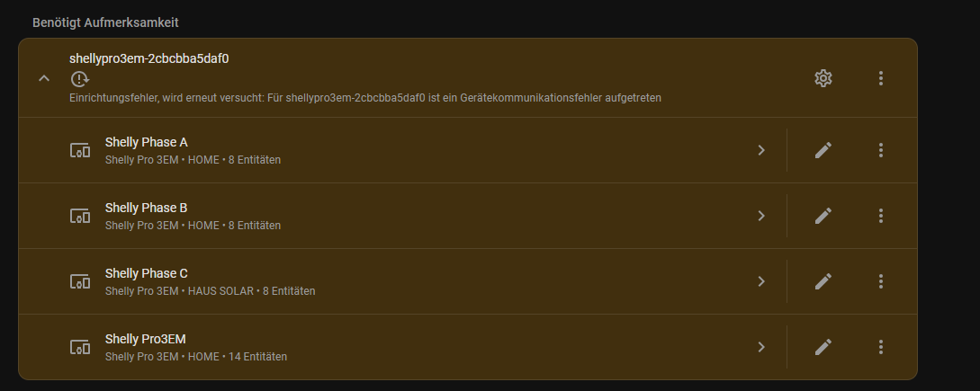The height and width of the screenshot is (391, 980).
Task: Click chevron arrow on Shelly Phase B row
Action: coord(760,216)
